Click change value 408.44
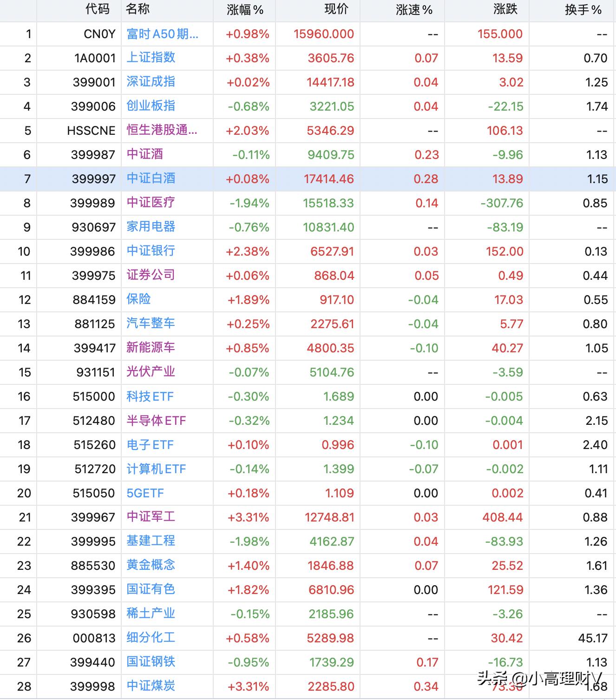This screenshot has height=700, width=616. (x=503, y=517)
